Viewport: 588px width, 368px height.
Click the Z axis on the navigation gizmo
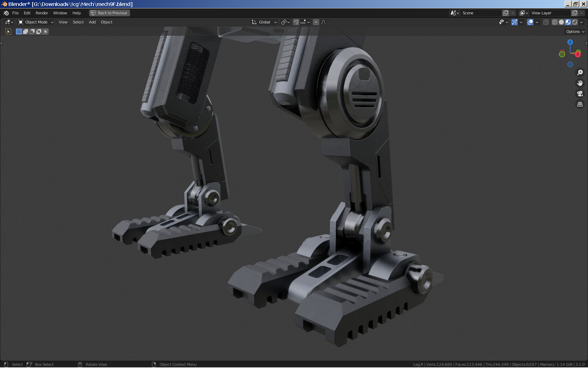(x=570, y=42)
